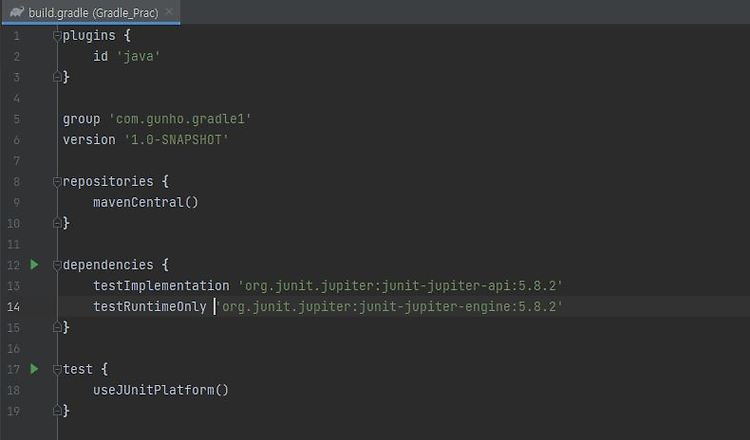Click the junit-jupiter-engine:5.8.2 dependency string
The height and width of the screenshot is (440, 750).
(389, 307)
